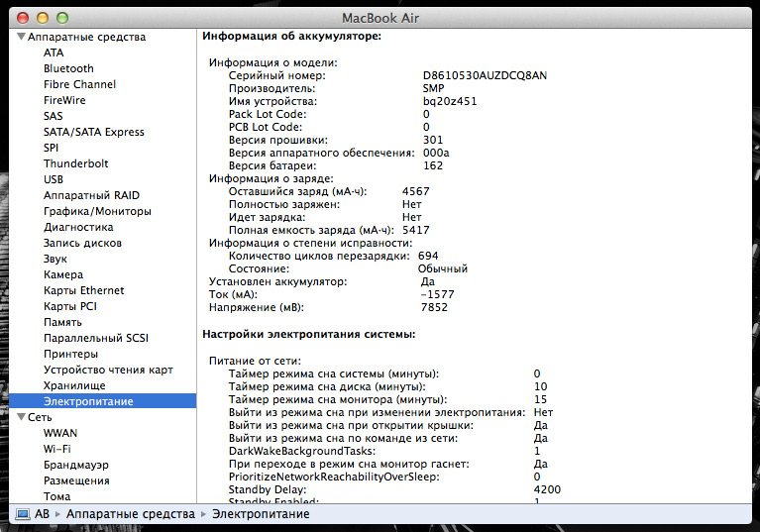Open the Thunderbolt hardware entry
Image resolution: width=760 pixels, height=532 pixels.
click(75, 163)
